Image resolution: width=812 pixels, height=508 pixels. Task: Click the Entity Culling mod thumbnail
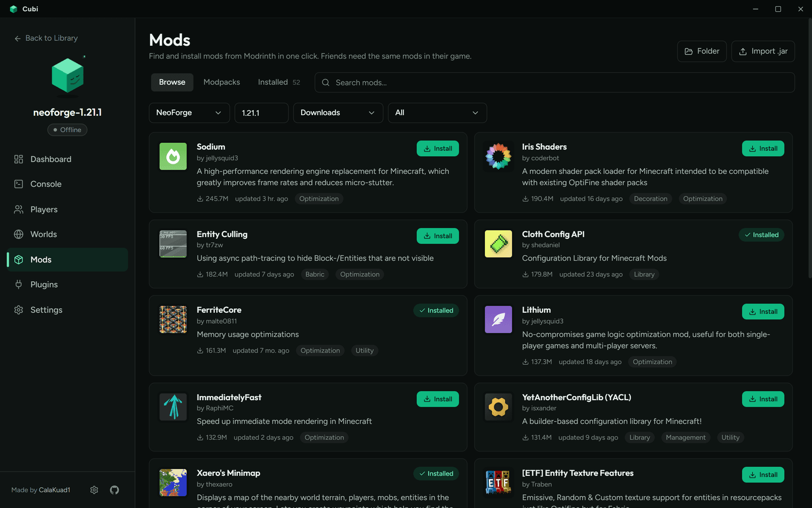[x=173, y=244]
